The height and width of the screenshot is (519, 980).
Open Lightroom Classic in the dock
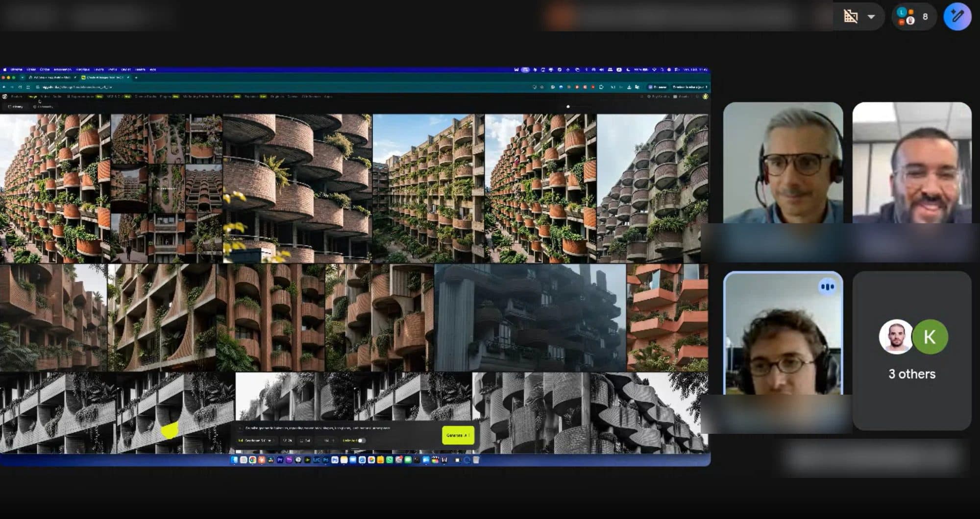click(x=317, y=460)
